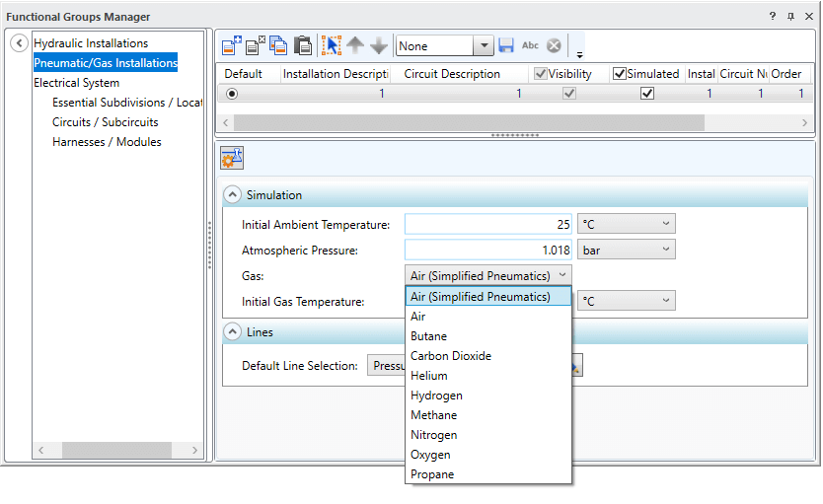823x504 pixels.
Task: Pin the Functional Groups Manager window
Action: click(x=790, y=16)
